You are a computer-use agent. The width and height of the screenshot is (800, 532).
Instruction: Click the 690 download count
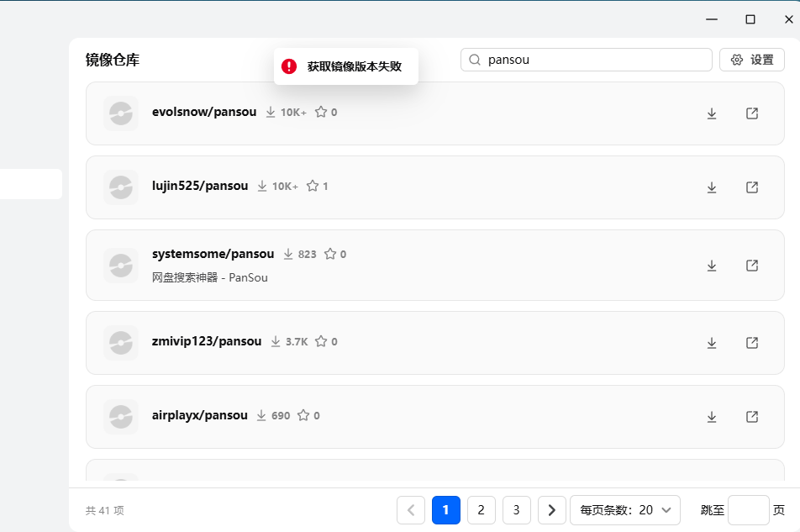click(281, 416)
